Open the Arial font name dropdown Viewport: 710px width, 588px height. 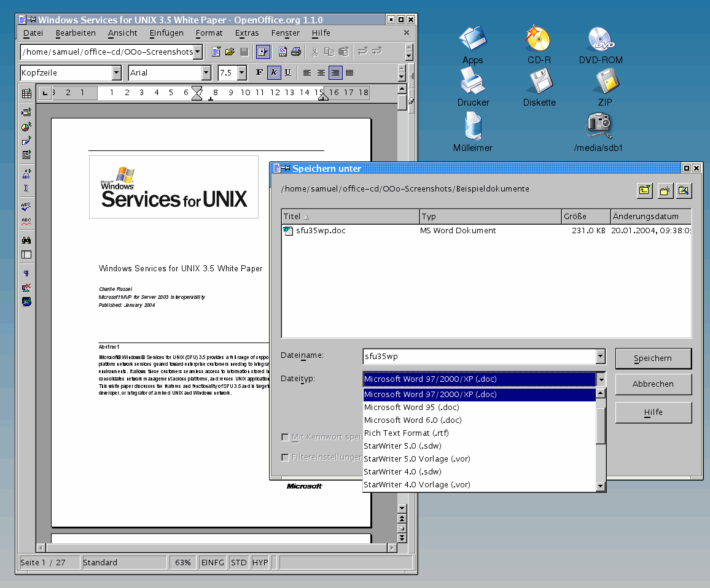(x=206, y=73)
